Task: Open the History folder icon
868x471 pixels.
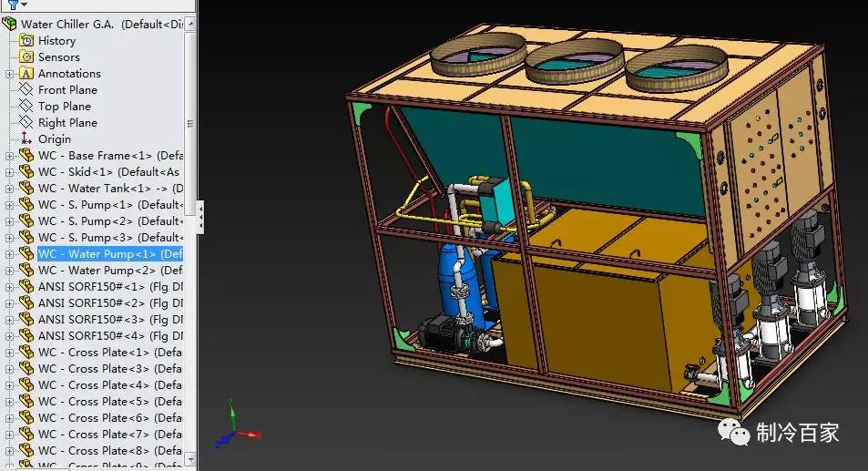Action: tap(26, 41)
